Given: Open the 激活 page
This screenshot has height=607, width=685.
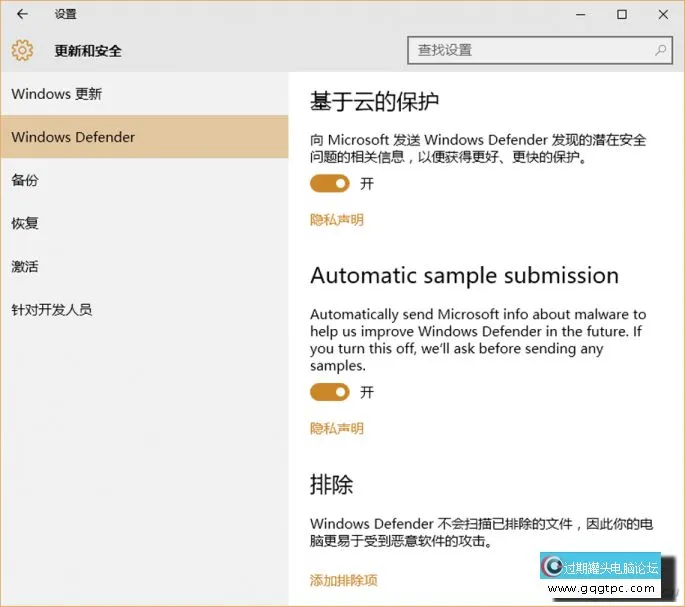Looking at the screenshot, I should [x=25, y=266].
